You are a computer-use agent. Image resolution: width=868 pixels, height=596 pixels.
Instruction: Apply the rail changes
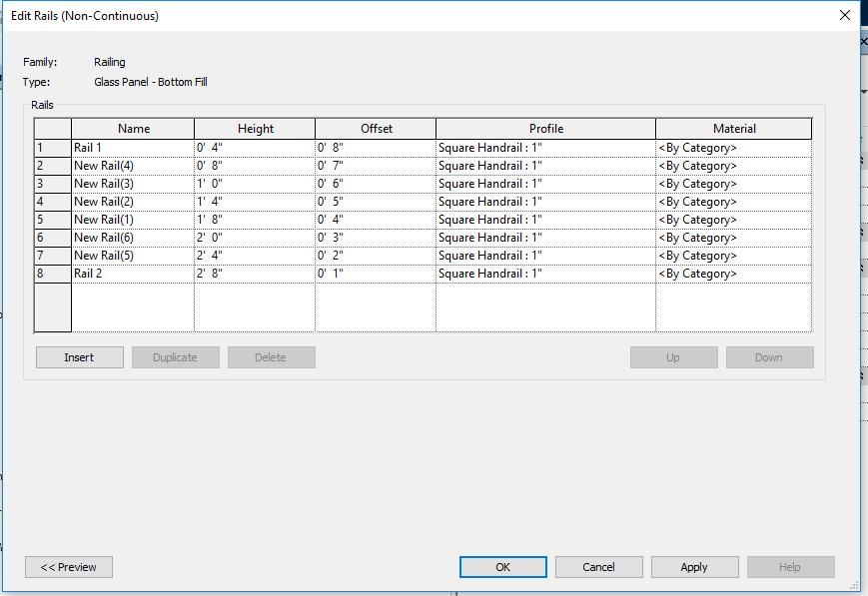coord(694,566)
